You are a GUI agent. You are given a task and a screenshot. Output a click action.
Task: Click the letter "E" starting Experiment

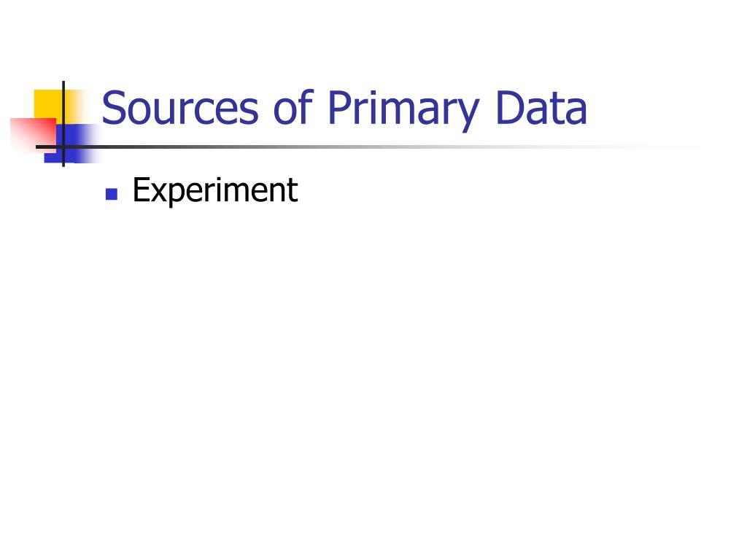(141, 190)
